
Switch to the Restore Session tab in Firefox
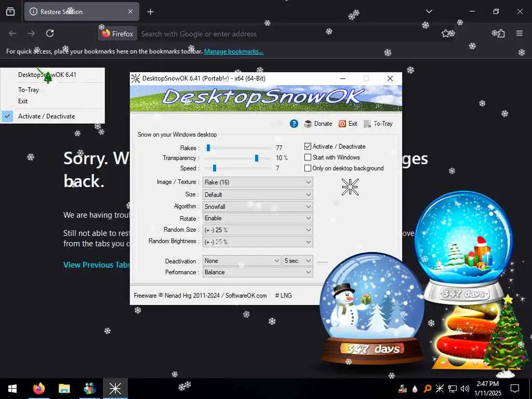[x=82, y=11]
